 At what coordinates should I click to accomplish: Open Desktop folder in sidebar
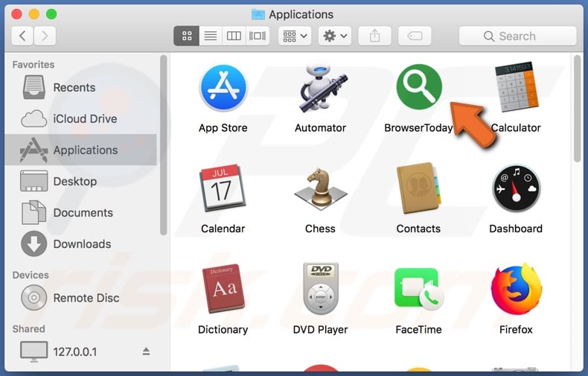[80, 181]
